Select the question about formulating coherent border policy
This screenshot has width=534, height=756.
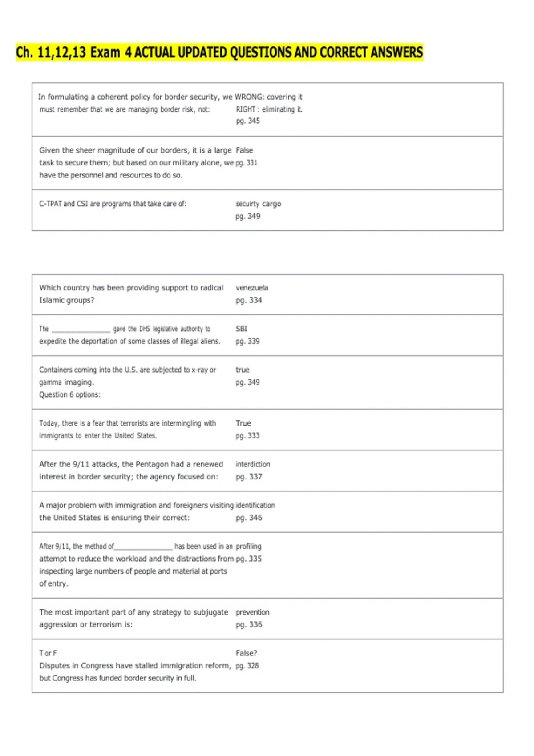point(136,103)
